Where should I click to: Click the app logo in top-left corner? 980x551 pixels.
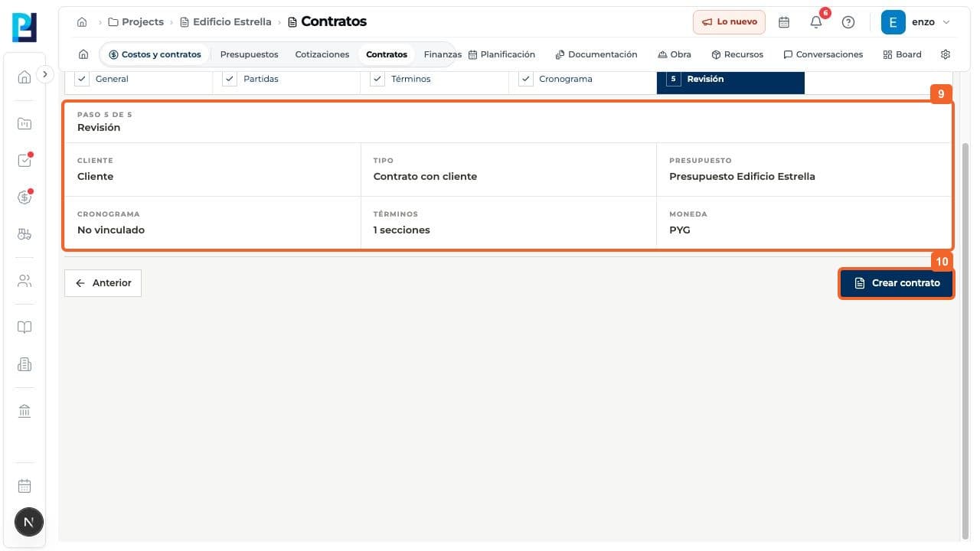pos(24,28)
